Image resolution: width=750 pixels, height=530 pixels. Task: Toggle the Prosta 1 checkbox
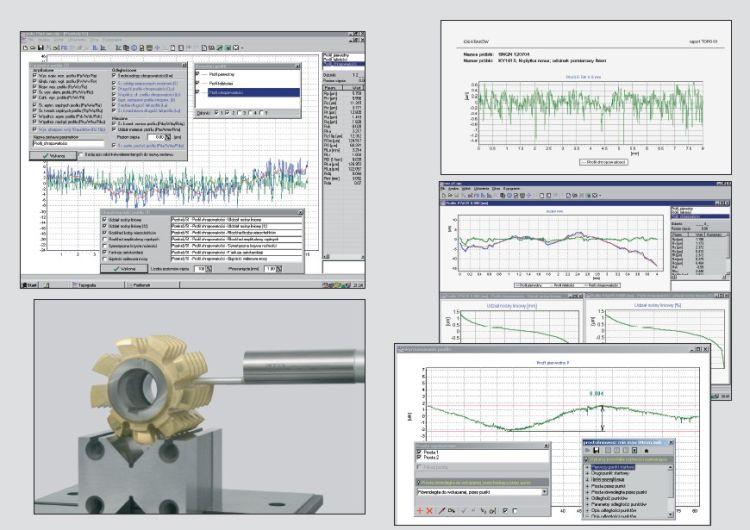419,452
